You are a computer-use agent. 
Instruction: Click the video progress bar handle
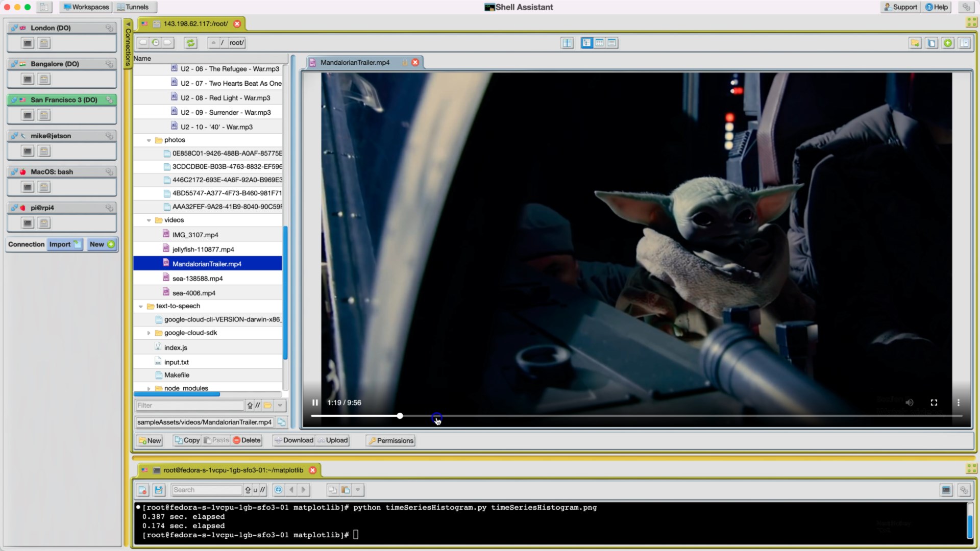tap(400, 416)
